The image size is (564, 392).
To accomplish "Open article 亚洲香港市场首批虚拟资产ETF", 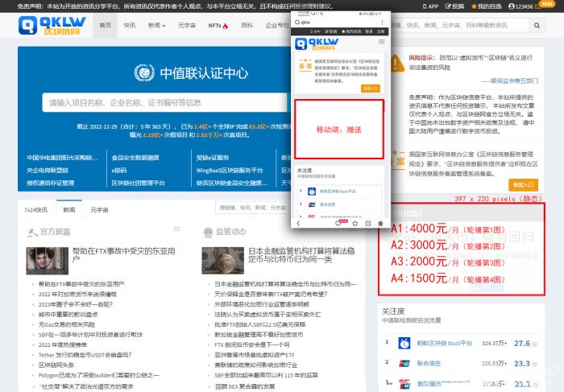I will [x=255, y=355].
